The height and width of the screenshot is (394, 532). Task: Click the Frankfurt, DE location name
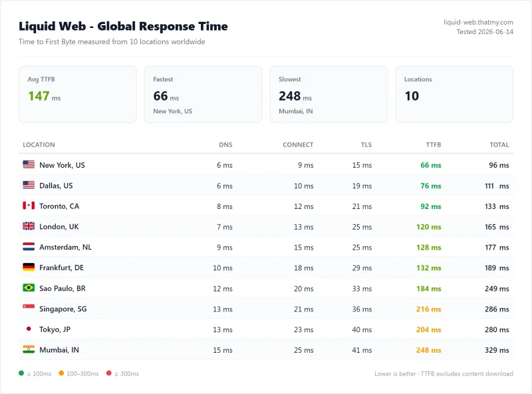click(x=61, y=268)
